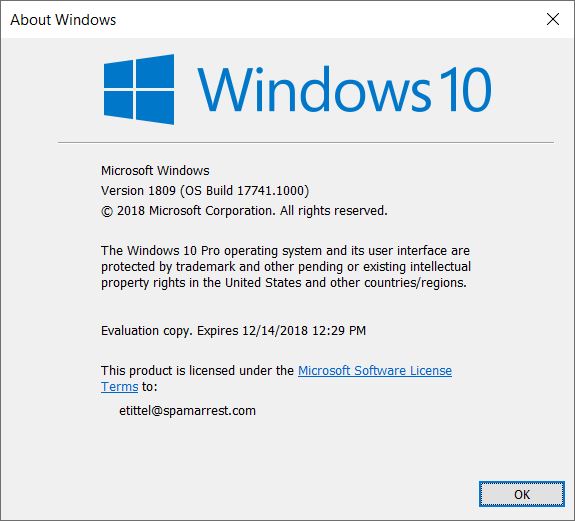Click the About Windows title text
575x521 pixels.
click(63, 20)
